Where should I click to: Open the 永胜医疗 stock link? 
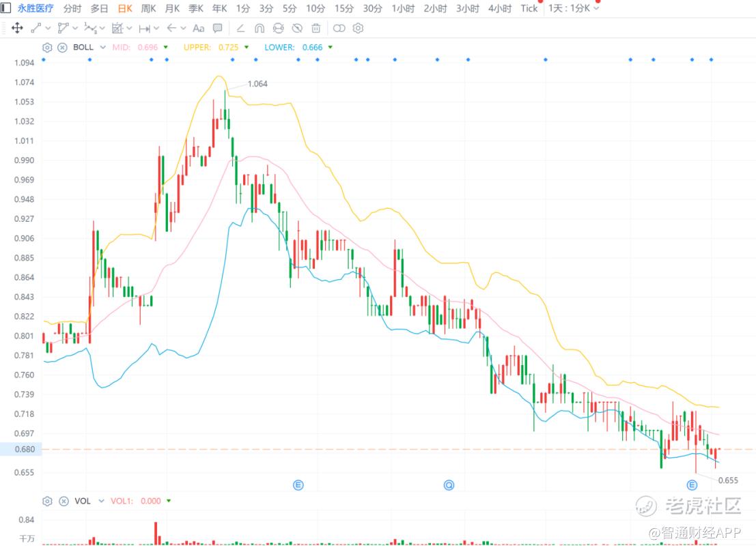36,8
